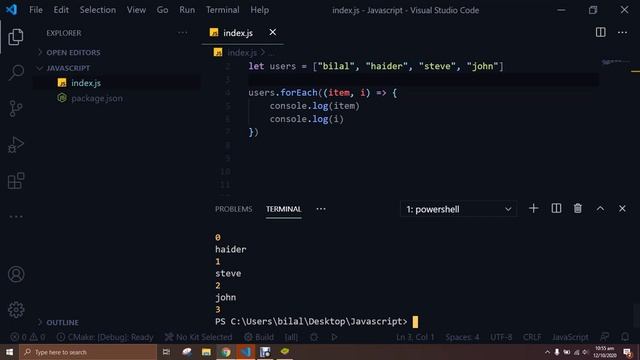Viewport: 640px width, 360px height.
Task: Click No Kit Selected status item
Action: [x=198, y=337]
